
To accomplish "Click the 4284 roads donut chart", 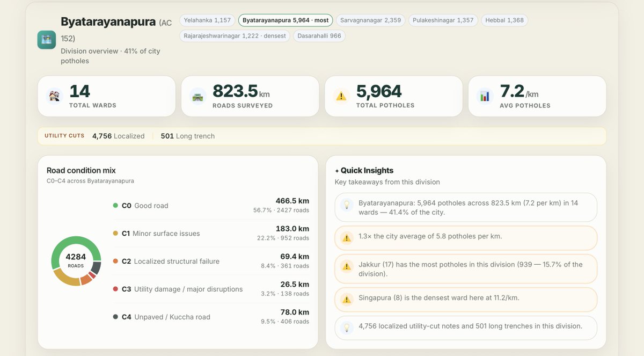I will tap(76, 261).
